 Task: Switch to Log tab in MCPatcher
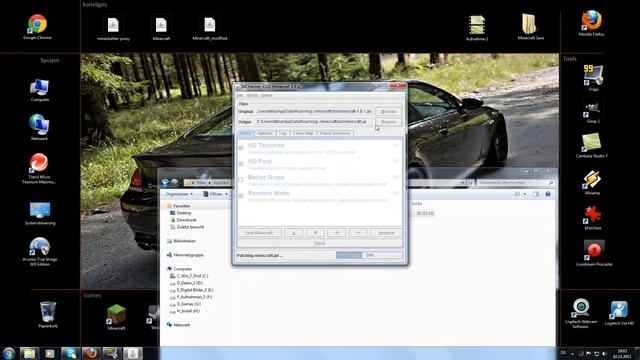point(282,133)
